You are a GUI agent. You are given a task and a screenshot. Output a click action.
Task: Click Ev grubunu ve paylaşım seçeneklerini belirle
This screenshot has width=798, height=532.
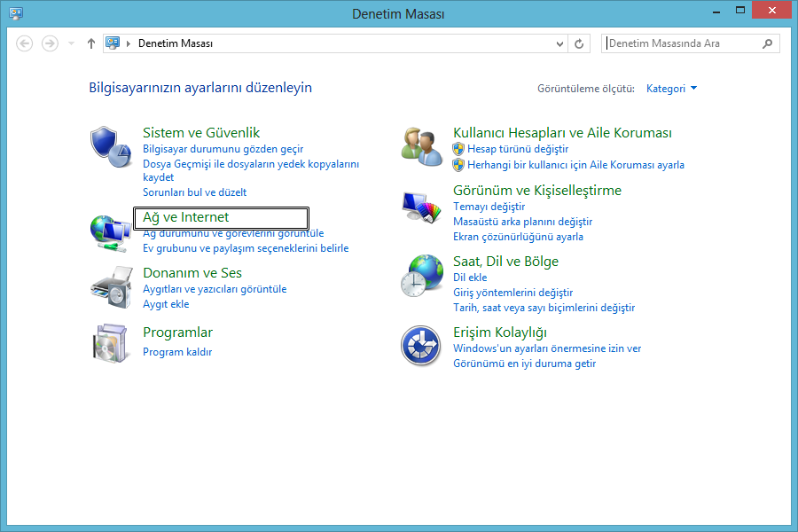pos(246,248)
